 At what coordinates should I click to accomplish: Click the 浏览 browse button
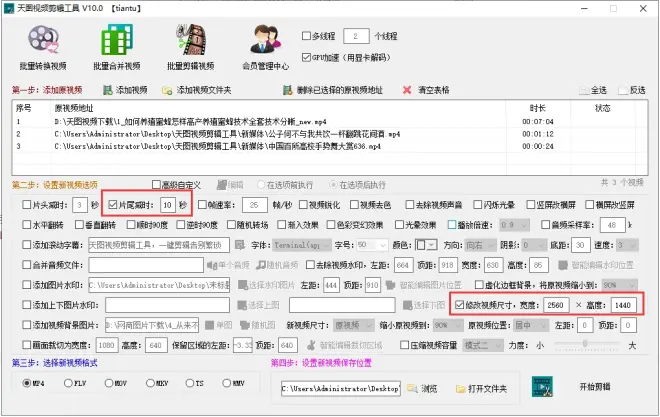click(420, 386)
